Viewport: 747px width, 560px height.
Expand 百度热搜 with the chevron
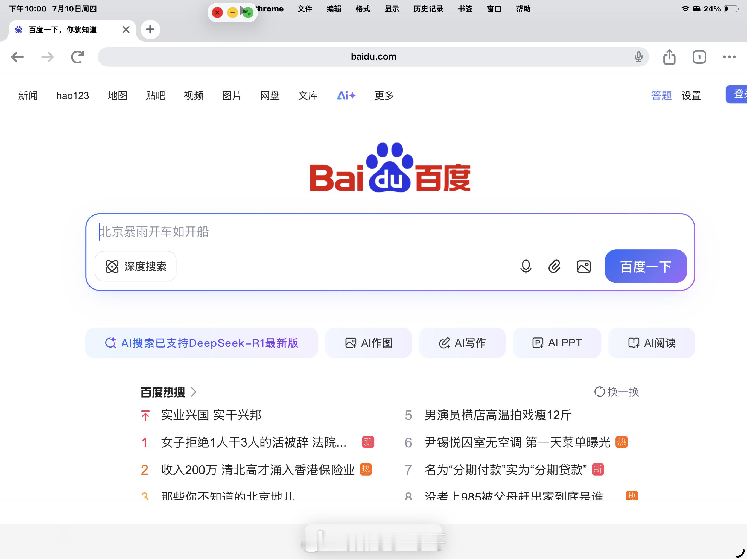(194, 392)
